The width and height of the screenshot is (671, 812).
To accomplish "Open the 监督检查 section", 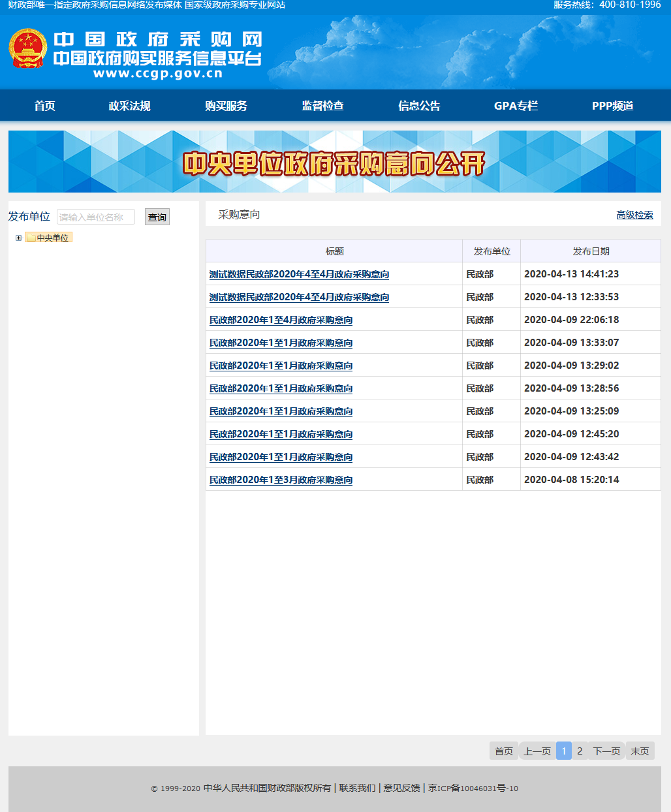I will coord(322,106).
